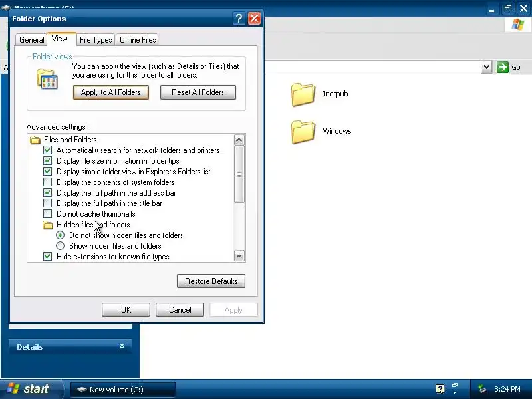Click the Files and Folders folder icon
Viewport: 532px width, 399px height.
click(35, 140)
